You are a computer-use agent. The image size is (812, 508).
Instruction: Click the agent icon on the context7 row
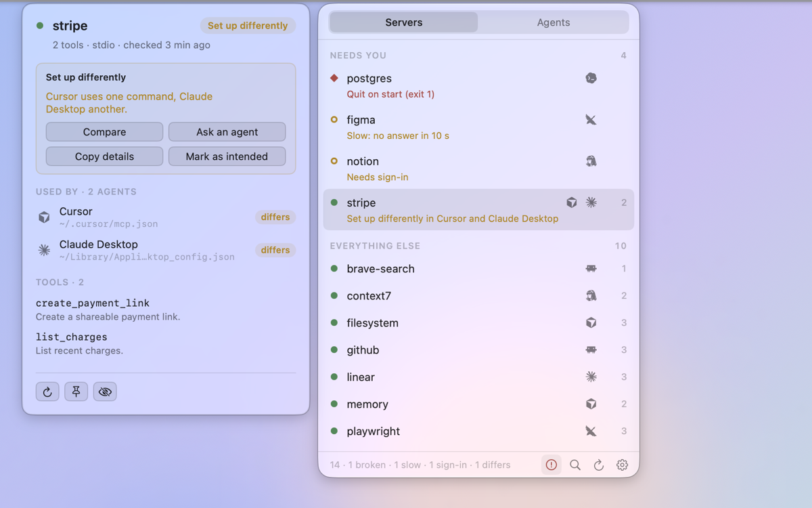[591, 296]
